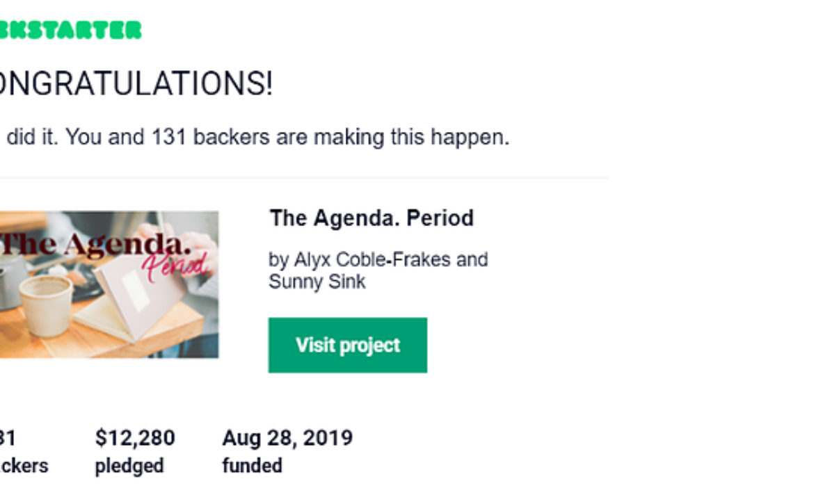Click the green Kickstarter logo
Image resolution: width=814 pixels, height=504 pixels.
[70, 30]
